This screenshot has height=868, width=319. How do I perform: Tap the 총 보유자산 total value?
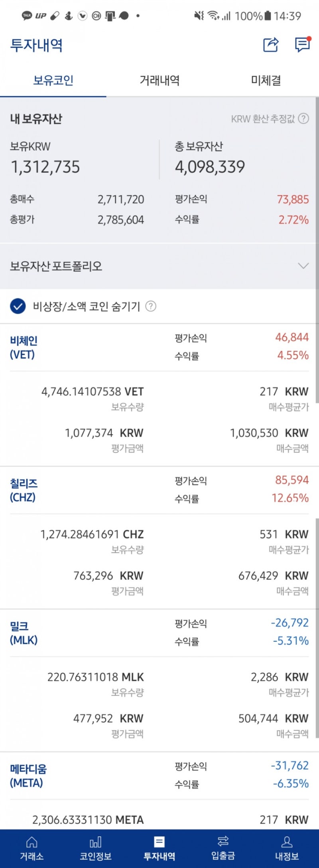[x=210, y=167]
